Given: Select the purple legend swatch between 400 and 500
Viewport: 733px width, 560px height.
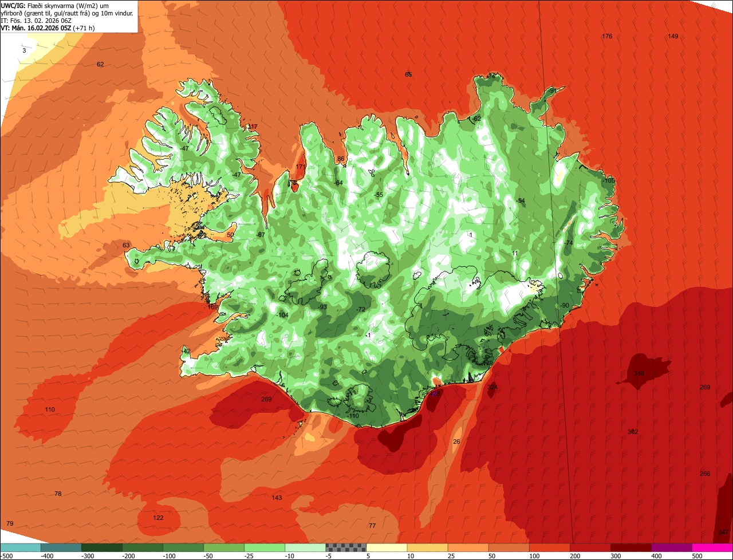Looking at the screenshot, I should [x=672, y=548].
